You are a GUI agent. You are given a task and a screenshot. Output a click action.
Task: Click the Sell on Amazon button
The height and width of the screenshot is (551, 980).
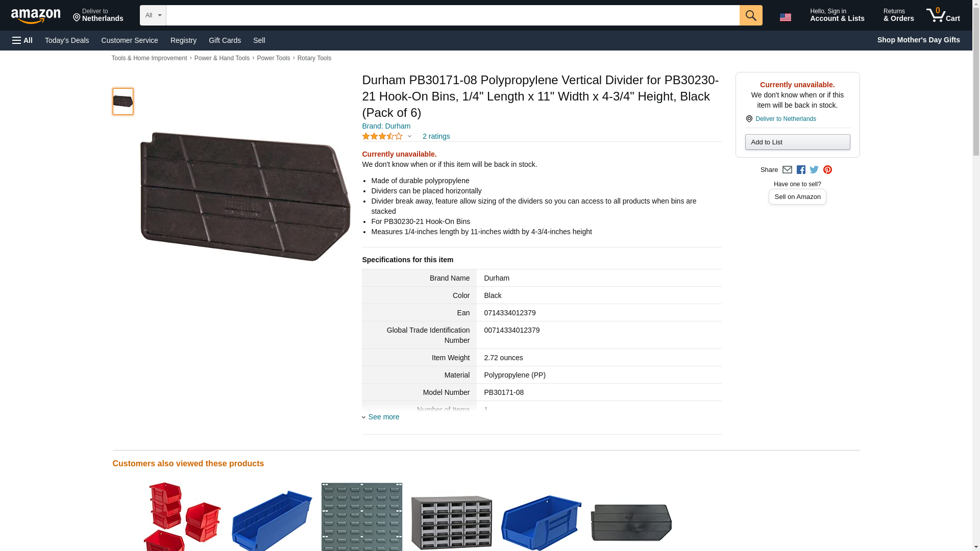(x=797, y=196)
